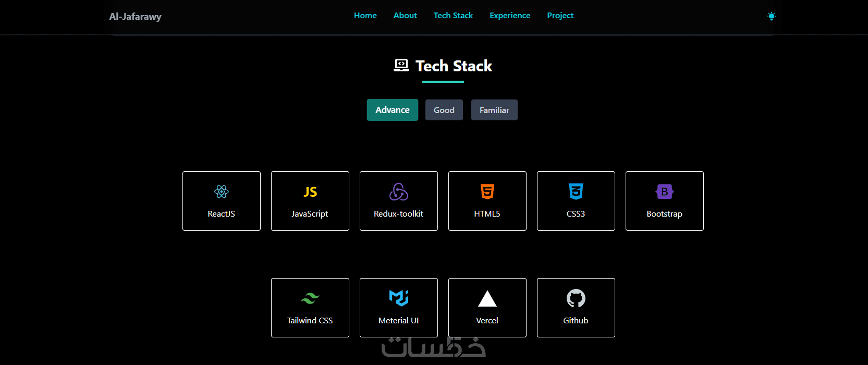Click the laptop icon beside Tech Stack heading
This screenshot has height=365, width=868.
pyautogui.click(x=401, y=65)
